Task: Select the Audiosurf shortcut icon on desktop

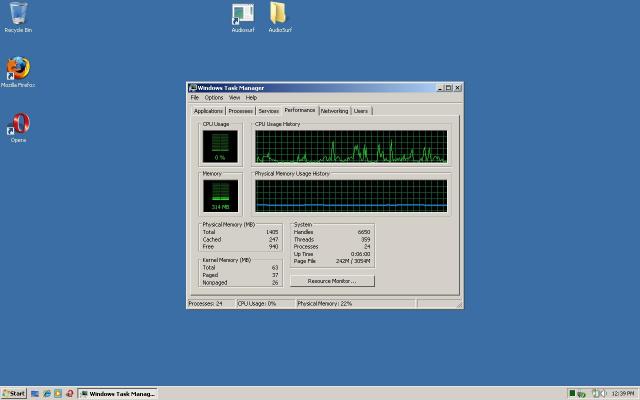Action: pyautogui.click(x=243, y=18)
